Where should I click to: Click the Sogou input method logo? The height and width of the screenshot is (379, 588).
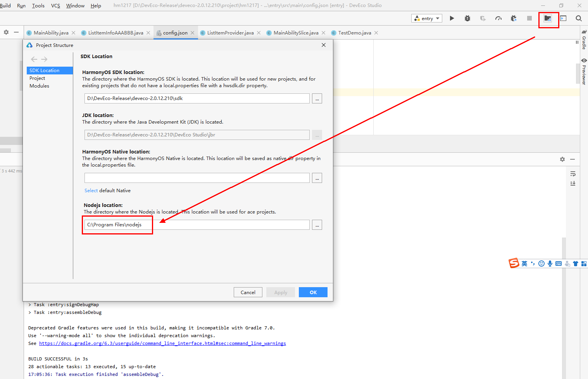coord(514,263)
